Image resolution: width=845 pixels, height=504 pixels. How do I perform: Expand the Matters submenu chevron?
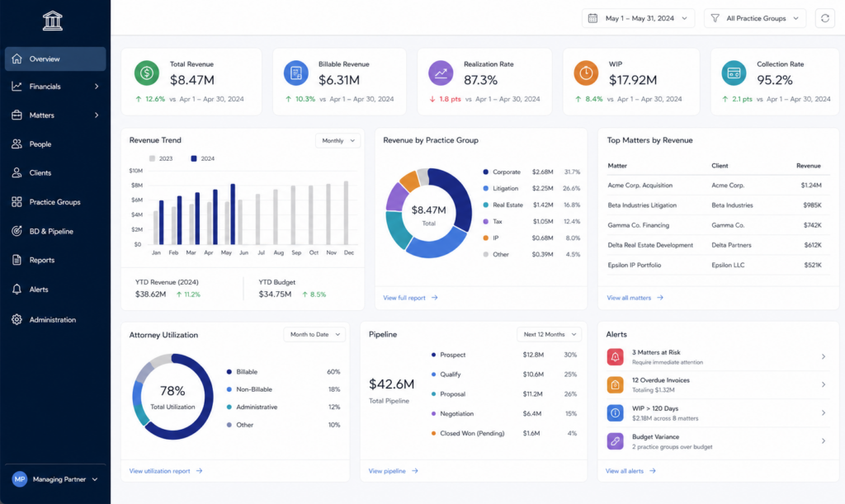coord(97,115)
